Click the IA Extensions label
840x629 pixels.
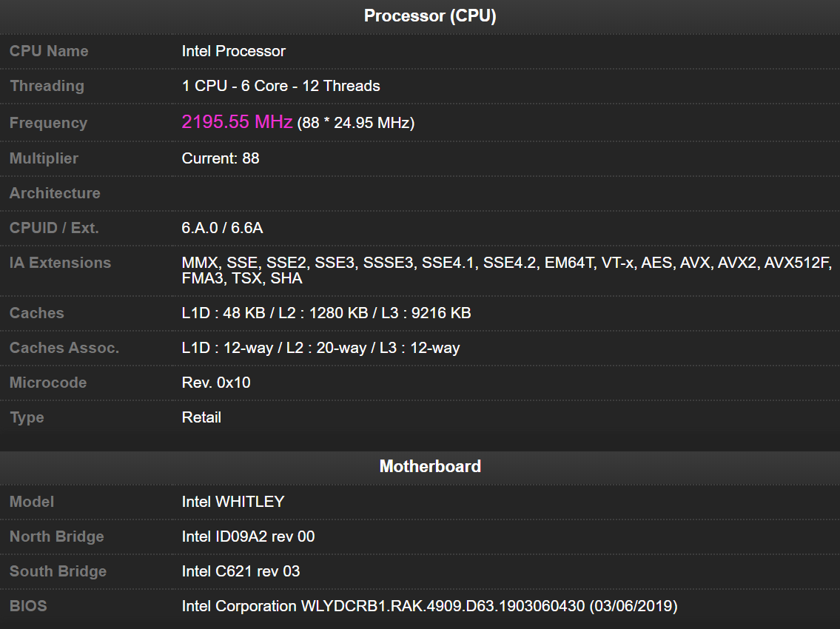click(x=60, y=263)
